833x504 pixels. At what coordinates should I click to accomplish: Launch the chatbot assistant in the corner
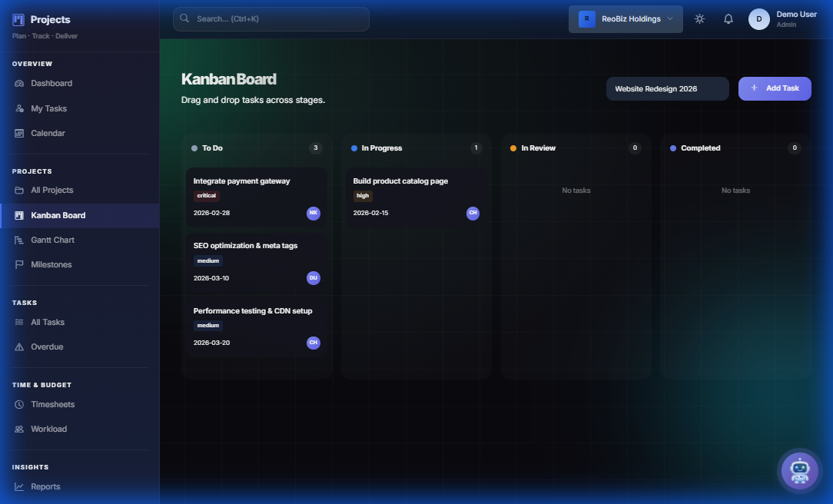[x=799, y=470]
